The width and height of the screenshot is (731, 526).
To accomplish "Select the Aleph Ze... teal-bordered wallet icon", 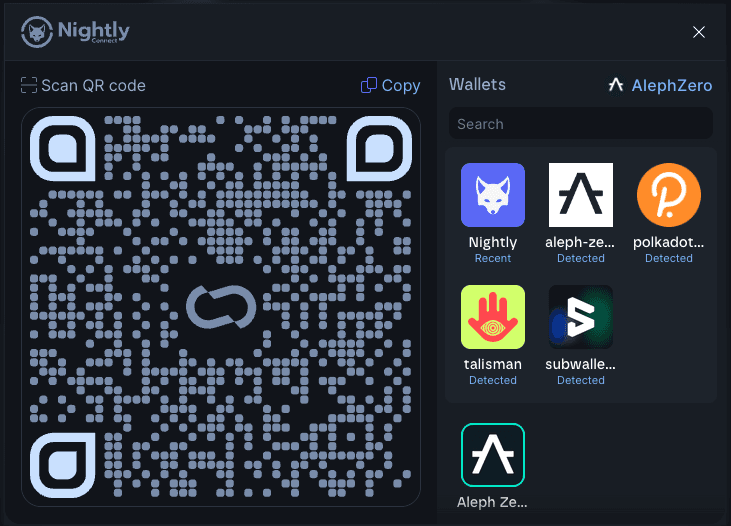I will pyautogui.click(x=493, y=455).
